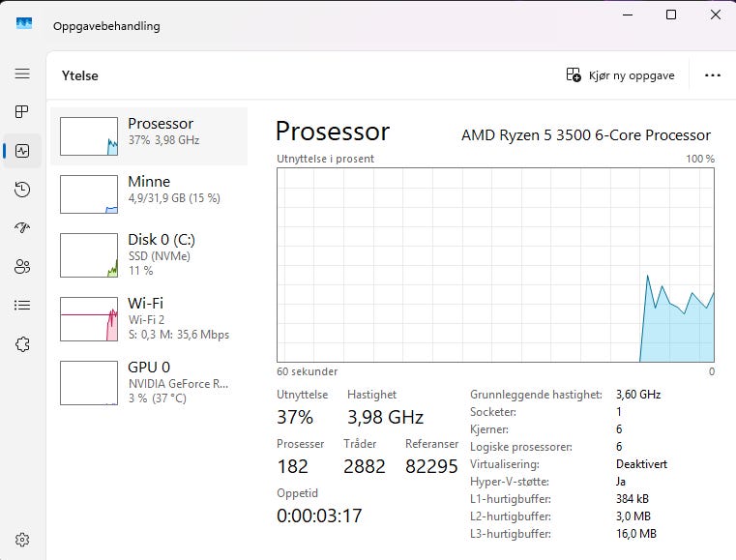Select the Wi-Fi performance item
The image size is (736, 560).
point(149,319)
